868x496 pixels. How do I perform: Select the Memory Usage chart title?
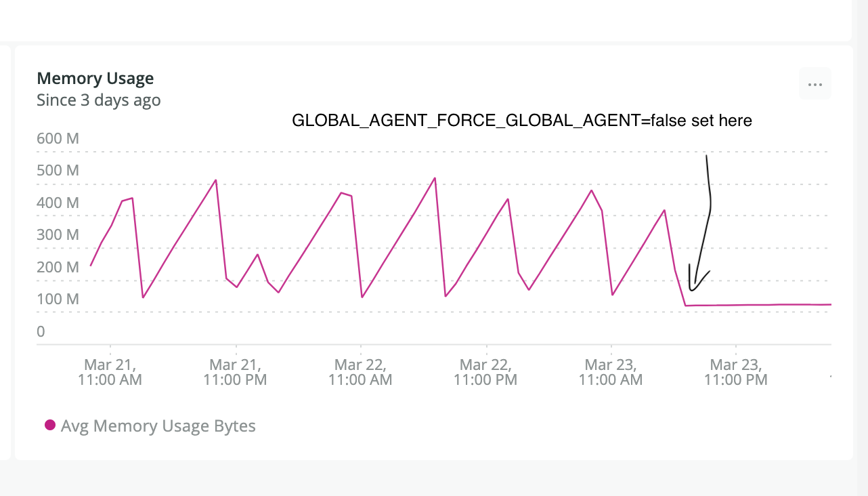click(95, 78)
